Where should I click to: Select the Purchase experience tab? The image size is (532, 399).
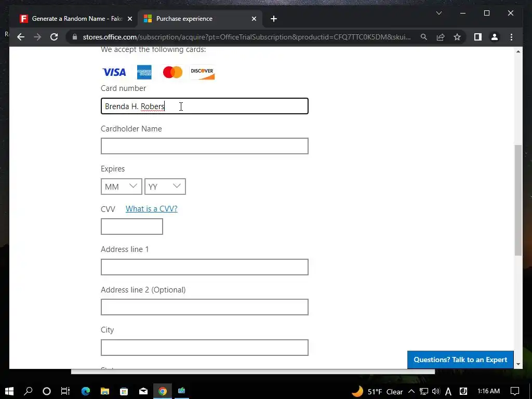click(x=200, y=19)
